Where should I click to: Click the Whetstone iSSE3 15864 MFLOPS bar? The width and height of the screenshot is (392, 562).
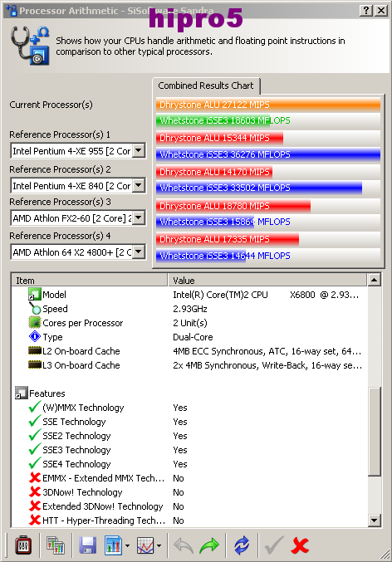click(205, 222)
